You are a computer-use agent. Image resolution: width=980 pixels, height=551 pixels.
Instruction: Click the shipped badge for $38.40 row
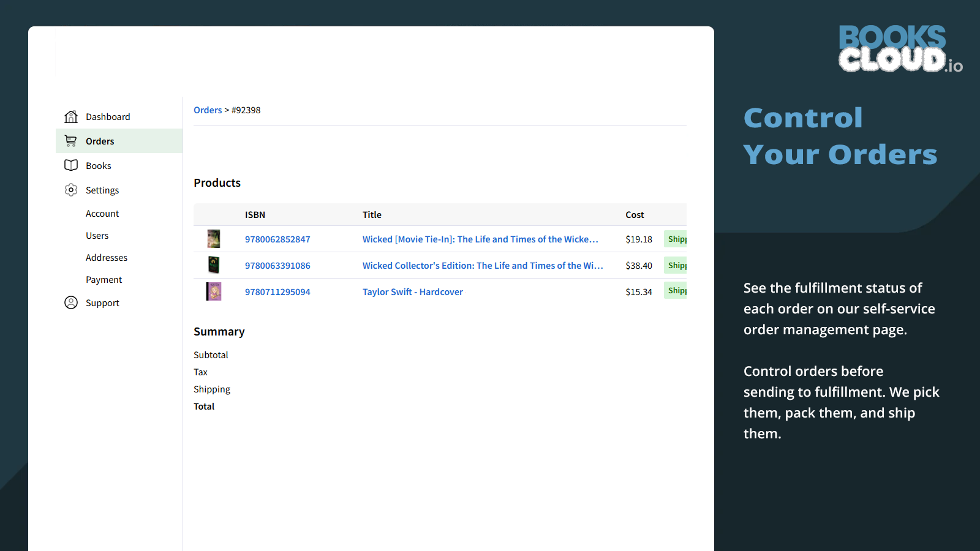[676, 265]
